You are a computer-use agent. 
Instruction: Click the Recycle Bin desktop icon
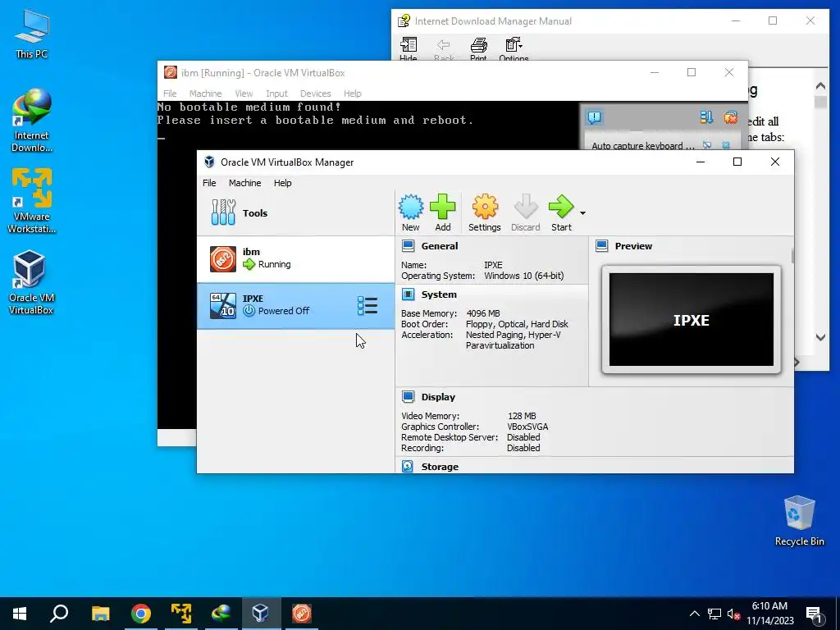(799, 521)
